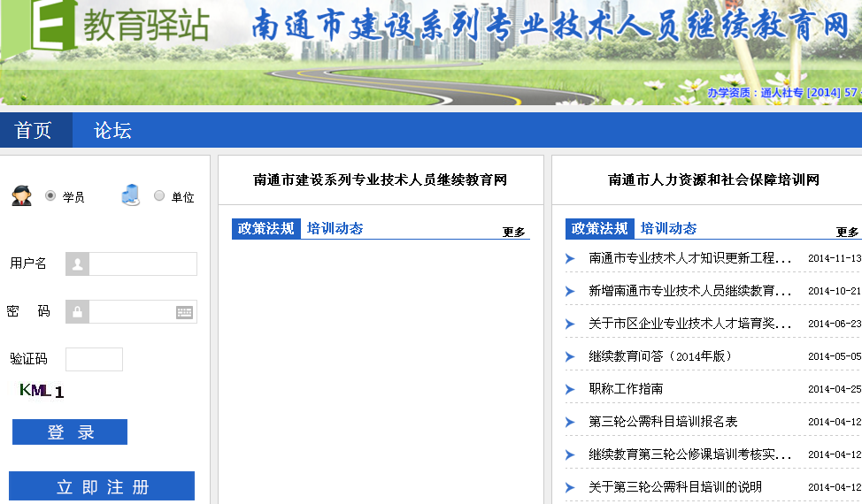
Task: Click the organization computer icon
Action: 130,195
